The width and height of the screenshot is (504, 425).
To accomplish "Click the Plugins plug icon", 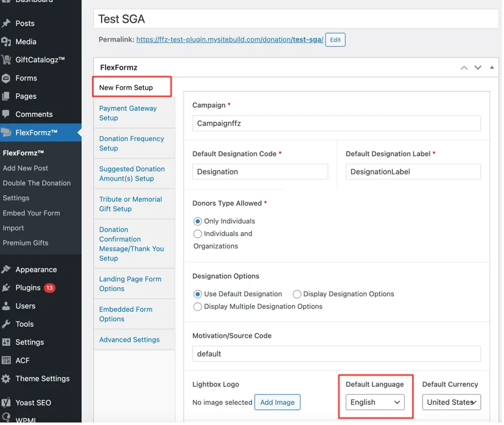I will [x=6, y=288].
